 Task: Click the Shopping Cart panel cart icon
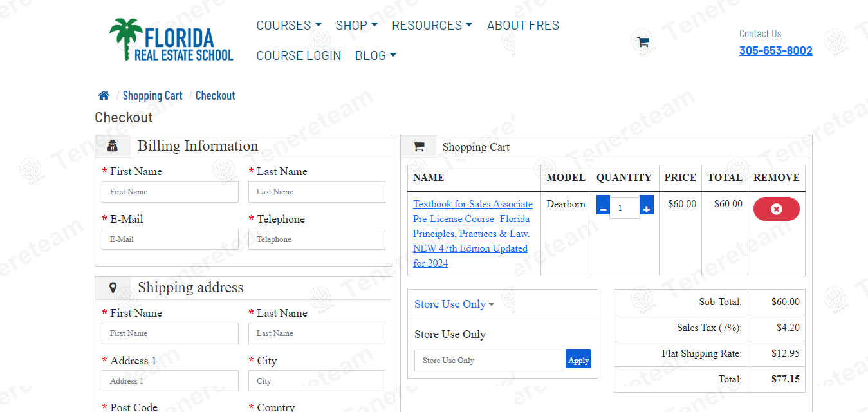tap(418, 147)
